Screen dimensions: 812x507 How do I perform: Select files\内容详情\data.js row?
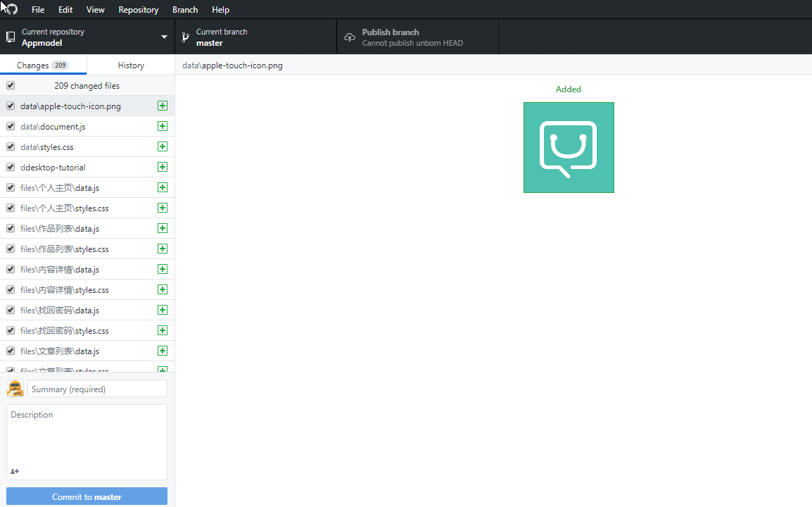pos(87,269)
